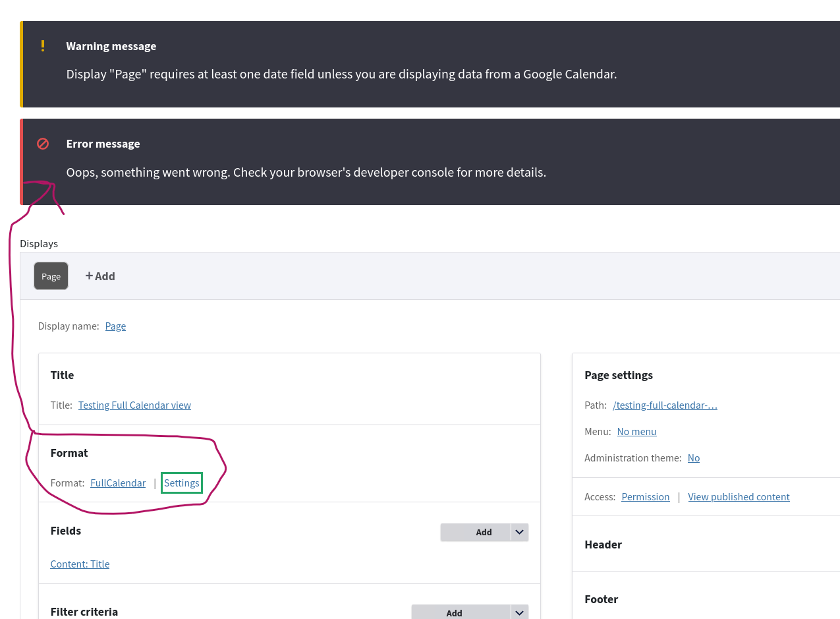840x619 pixels.
Task: Expand the Fields Add dropdown arrow
Action: pyautogui.click(x=519, y=532)
